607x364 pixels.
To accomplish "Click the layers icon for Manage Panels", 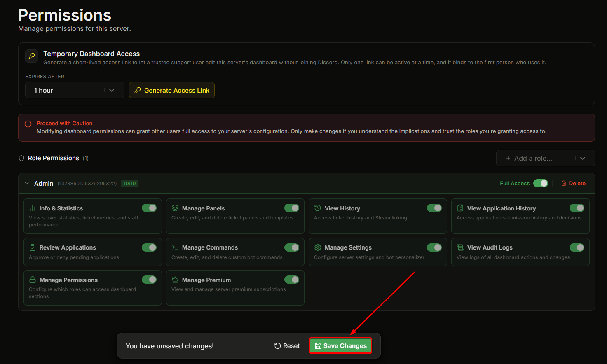I will pos(175,208).
